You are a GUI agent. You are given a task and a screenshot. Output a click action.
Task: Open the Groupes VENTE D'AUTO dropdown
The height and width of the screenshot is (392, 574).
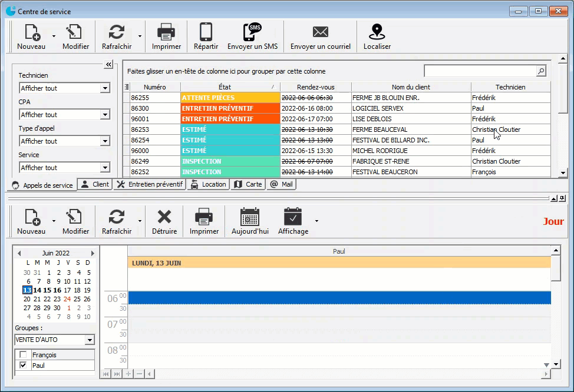click(x=89, y=340)
